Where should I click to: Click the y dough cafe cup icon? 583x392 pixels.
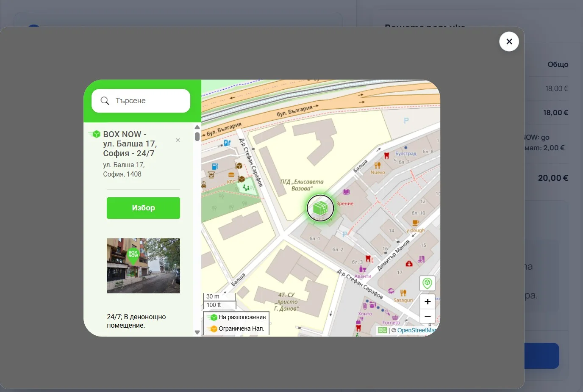pyautogui.click(x=415, y=223)
